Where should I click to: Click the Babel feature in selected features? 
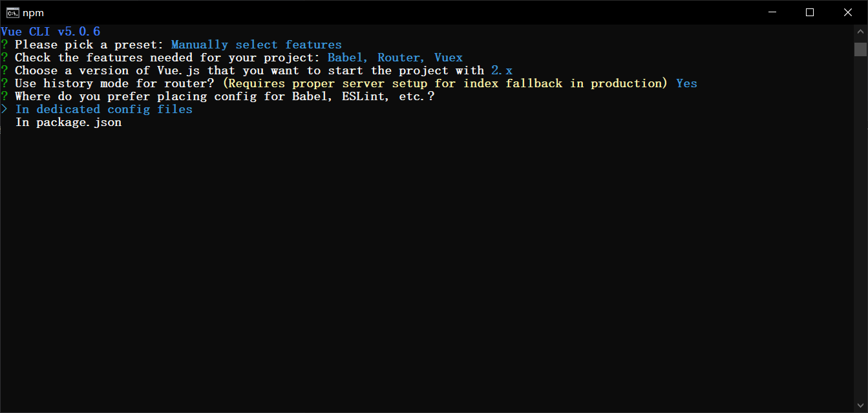(x=346, y=57)
